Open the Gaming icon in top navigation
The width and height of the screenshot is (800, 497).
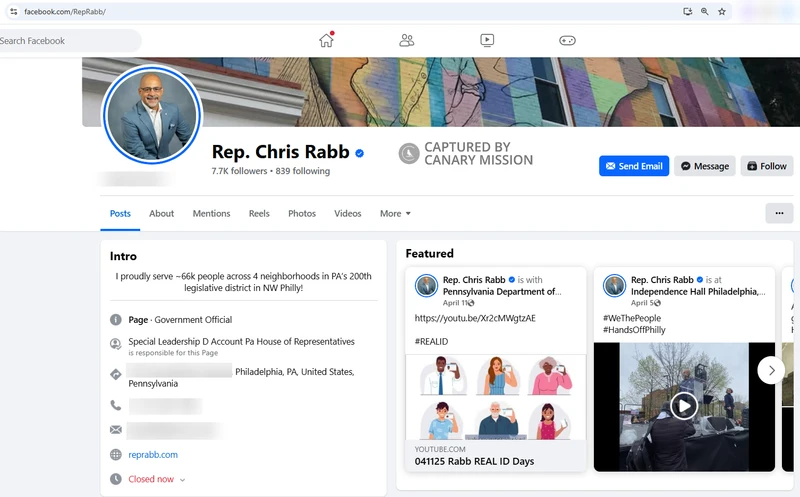(567, 41)
